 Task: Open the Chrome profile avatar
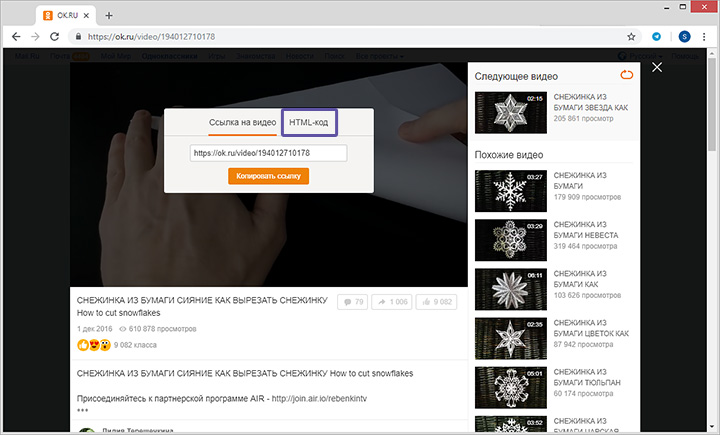point(684,37)
